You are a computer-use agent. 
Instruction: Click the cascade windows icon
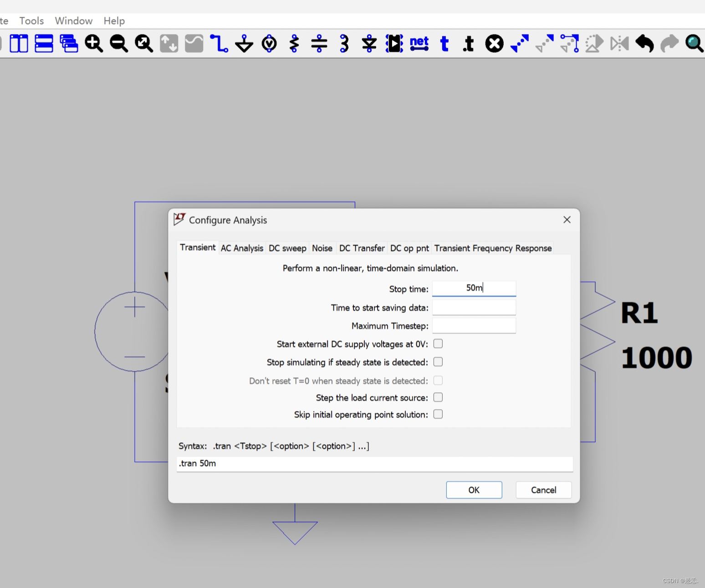(x=69, y=44)
